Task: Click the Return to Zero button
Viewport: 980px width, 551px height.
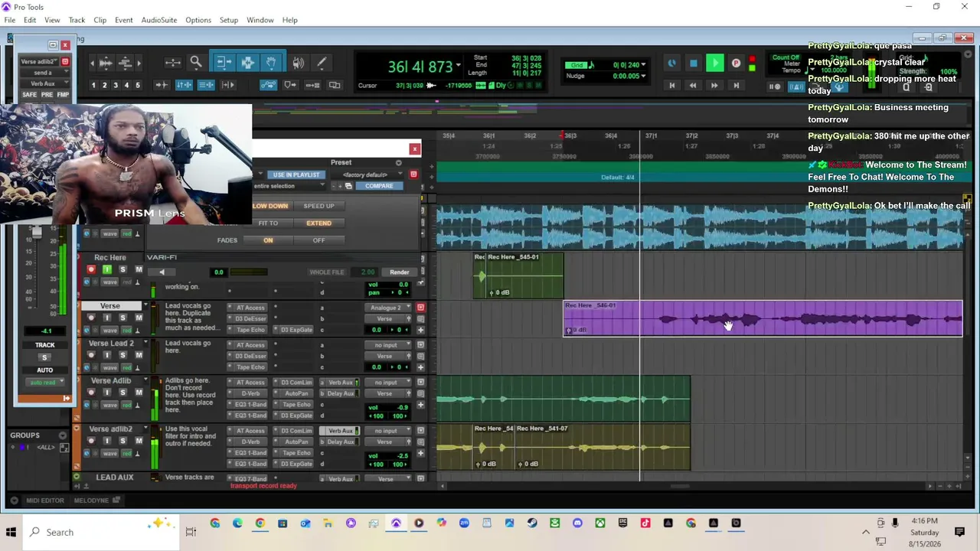Action: pos(671,86)
